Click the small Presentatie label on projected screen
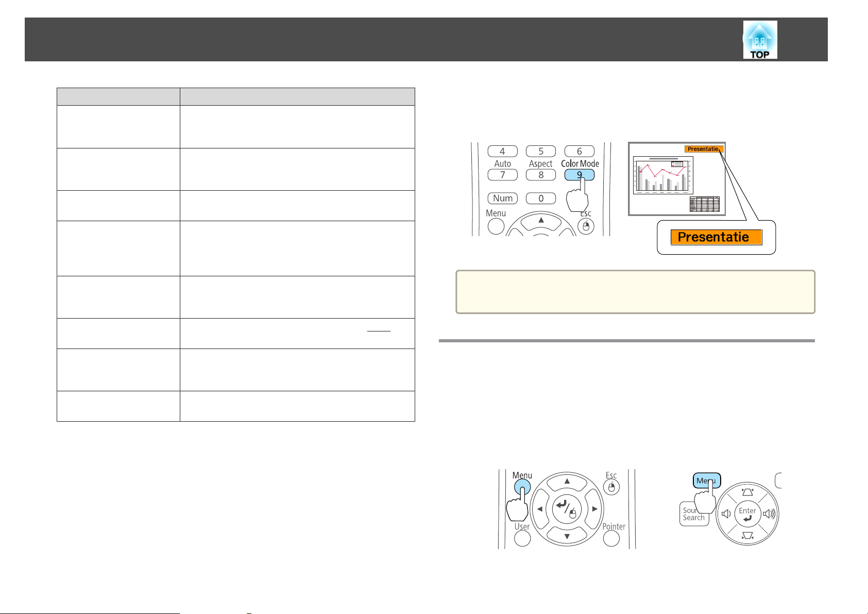 tap(704, 149)
